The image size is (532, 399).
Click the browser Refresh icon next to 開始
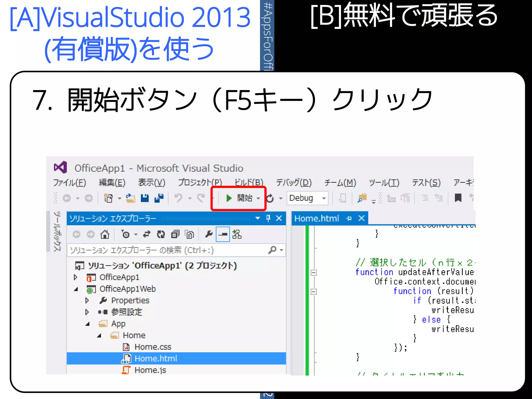[270, 198]
